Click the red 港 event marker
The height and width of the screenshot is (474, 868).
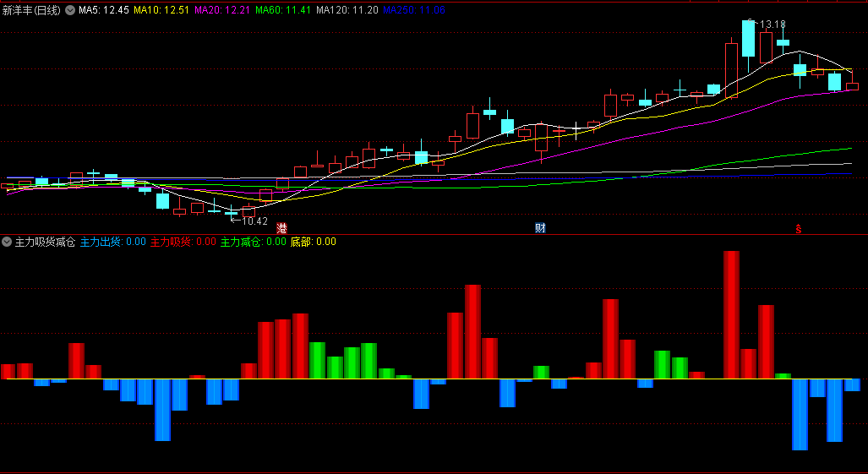tap(281, 228)
